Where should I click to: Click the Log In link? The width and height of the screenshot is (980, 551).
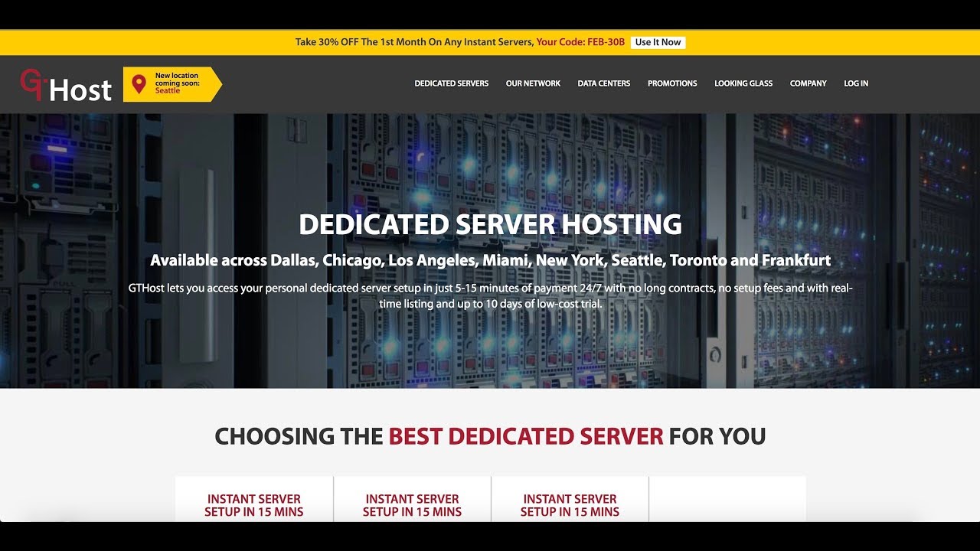pos(856,83)
